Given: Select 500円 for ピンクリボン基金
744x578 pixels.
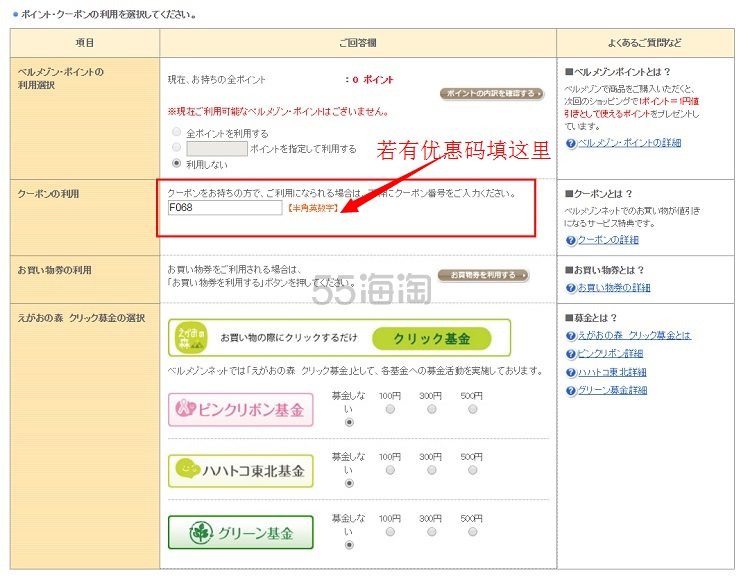Looking at the screenshot, I should (x=473, y=409).
